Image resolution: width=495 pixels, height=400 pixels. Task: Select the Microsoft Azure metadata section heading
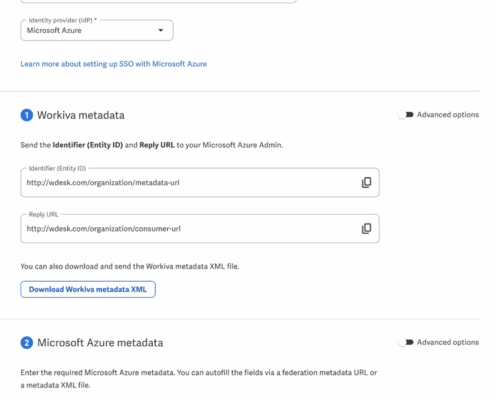[100, 343]
